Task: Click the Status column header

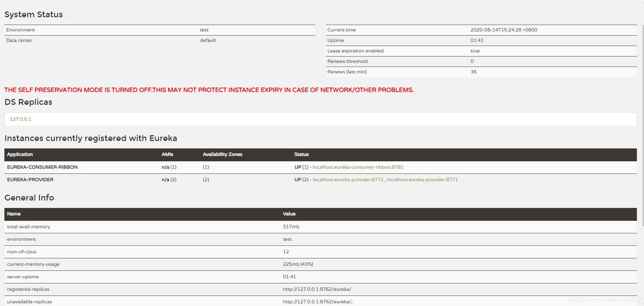Action: [301, 154]
